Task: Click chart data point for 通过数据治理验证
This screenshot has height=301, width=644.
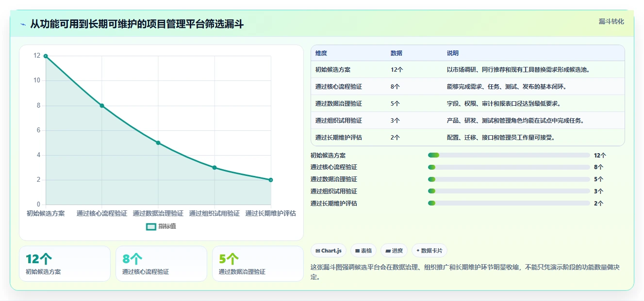Action: [158, 143]
